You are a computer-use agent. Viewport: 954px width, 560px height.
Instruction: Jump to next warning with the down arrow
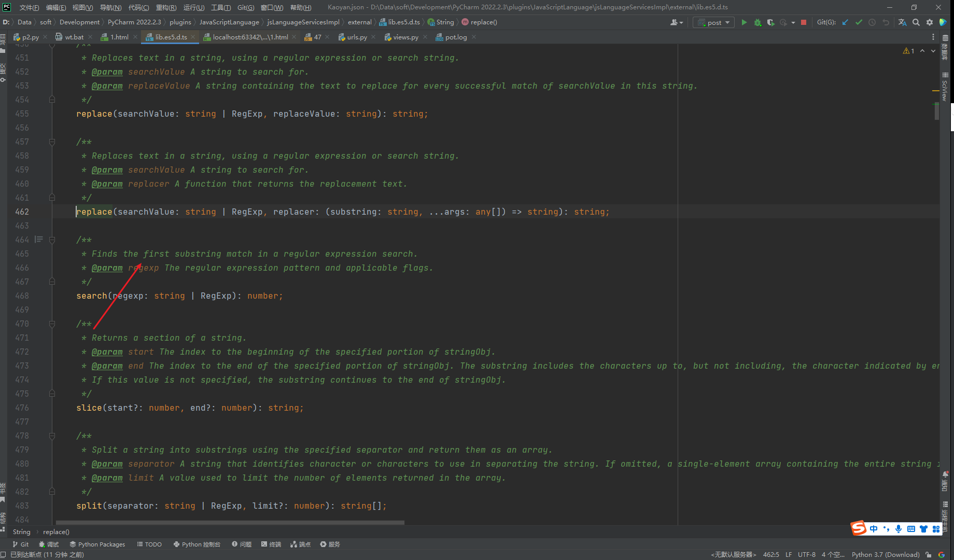click(933, 51)
